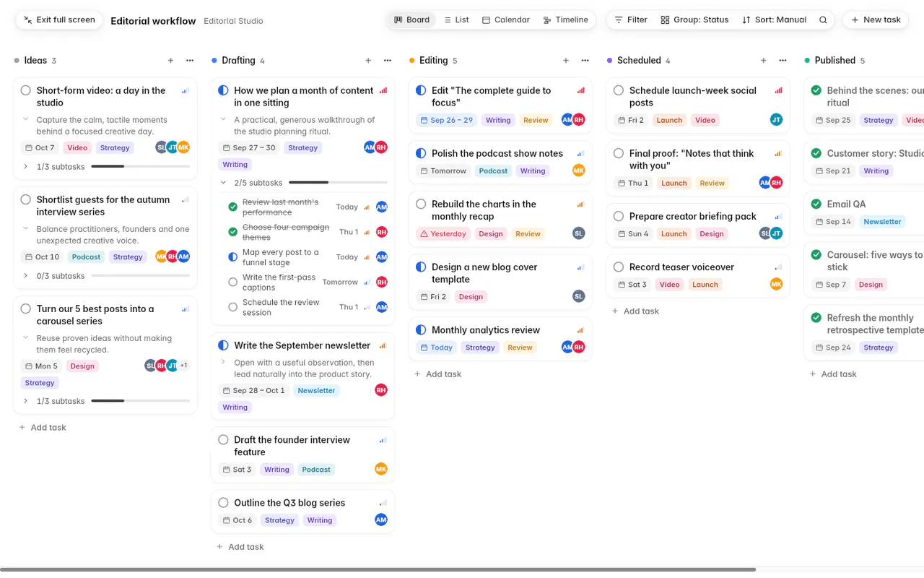This screenshot has height=578, width=924.
Task: Click 2/5 subtasks progress bar in Drafting
Action: click(x=338, y=183)
